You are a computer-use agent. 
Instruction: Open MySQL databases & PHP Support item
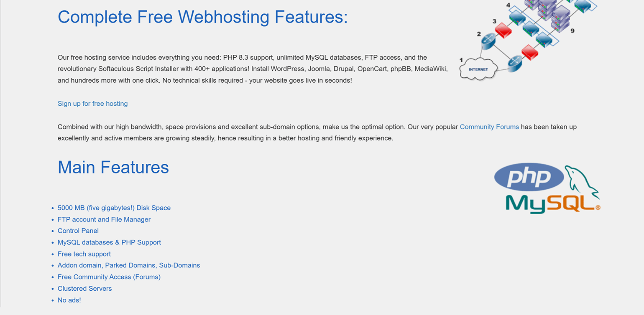109,242
